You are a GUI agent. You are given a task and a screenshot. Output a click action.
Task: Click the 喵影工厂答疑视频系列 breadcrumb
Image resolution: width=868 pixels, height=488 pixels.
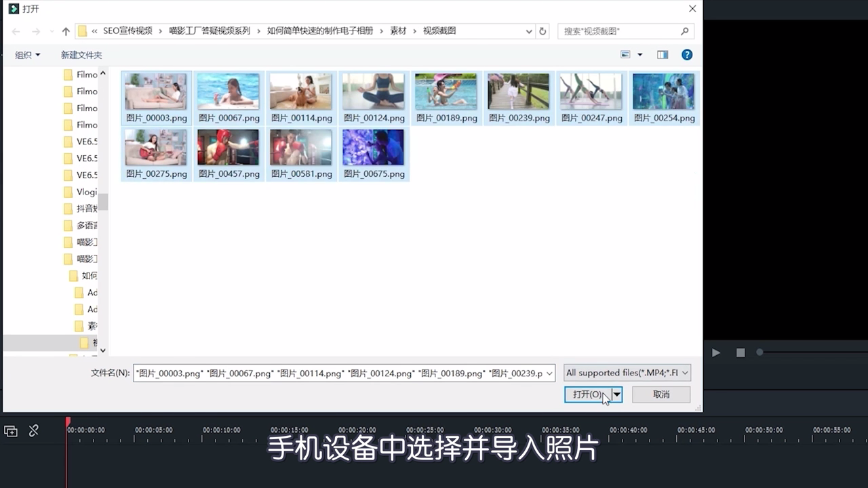[x=210, y=31]
